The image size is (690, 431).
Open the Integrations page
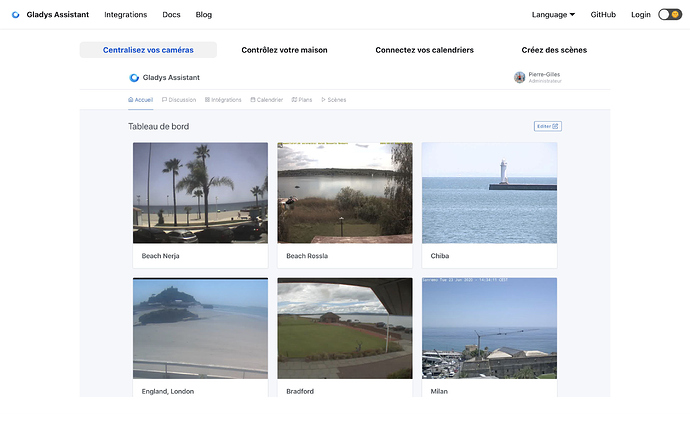pos(125,15)
